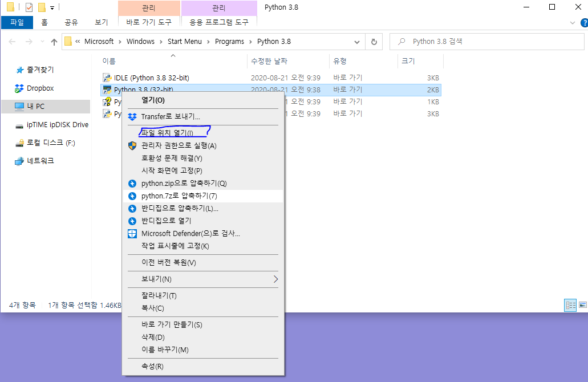
Task: Choose 이름 바꾸기(M)
Action: (x=203, y=350)
